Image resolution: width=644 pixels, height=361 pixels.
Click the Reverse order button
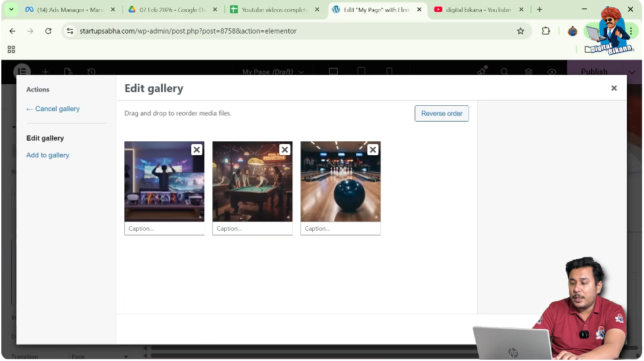[x=442, y=114]
